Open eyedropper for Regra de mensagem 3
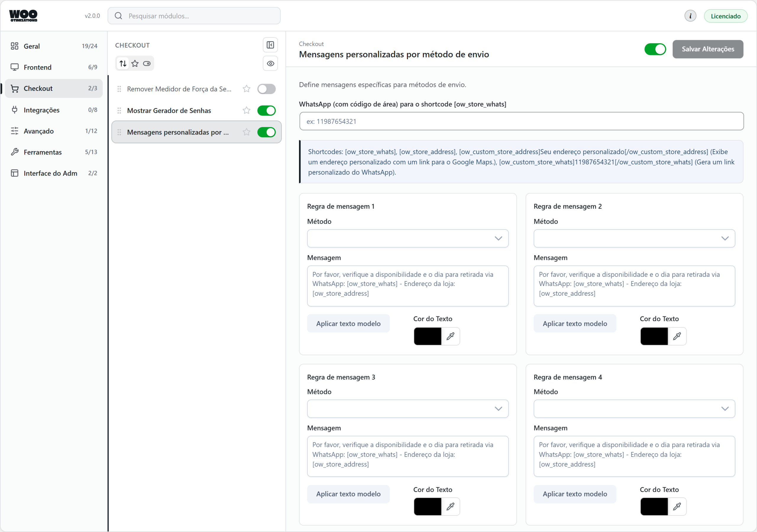Viewport: 757px width, 532px height. [450, 506]
